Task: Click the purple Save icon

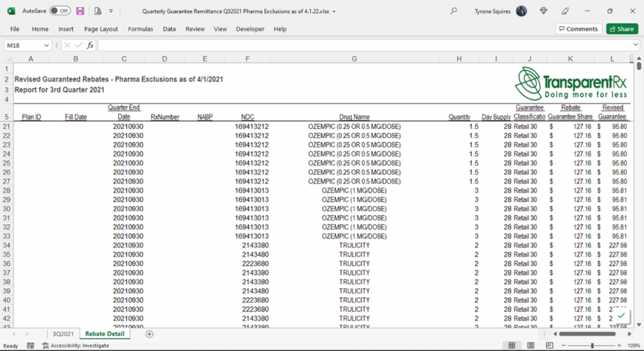Action: 80,11
